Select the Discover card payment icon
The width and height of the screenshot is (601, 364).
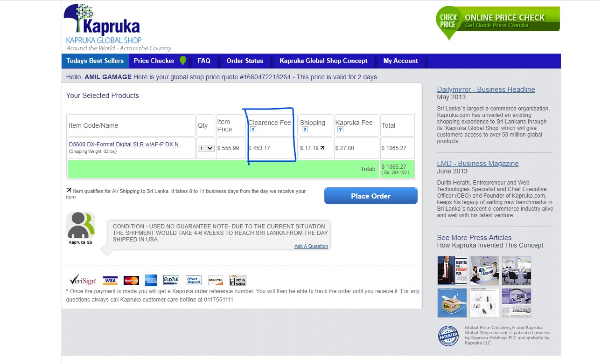[216, 280]
